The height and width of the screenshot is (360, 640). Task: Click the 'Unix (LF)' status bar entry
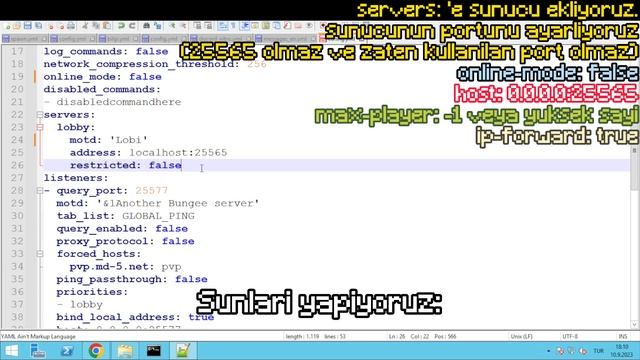click(522, 336)
